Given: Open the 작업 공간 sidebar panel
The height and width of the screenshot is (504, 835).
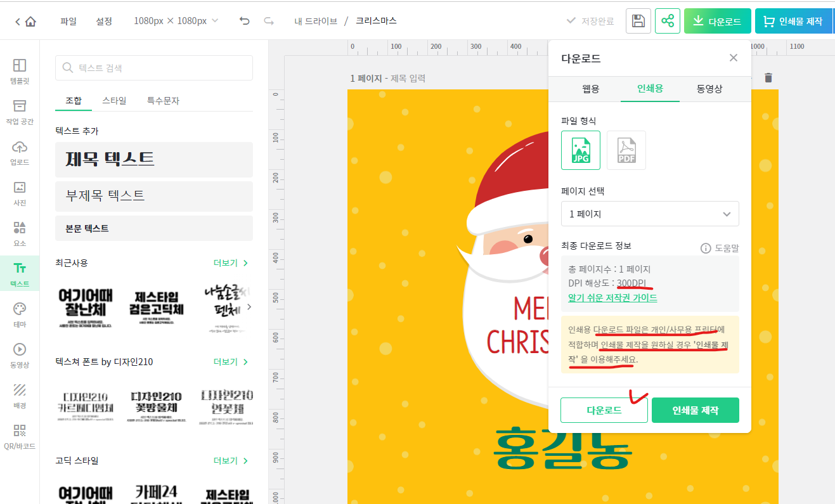Looking at the screenshot, I should pyautogui.click(x=20, y=112).
